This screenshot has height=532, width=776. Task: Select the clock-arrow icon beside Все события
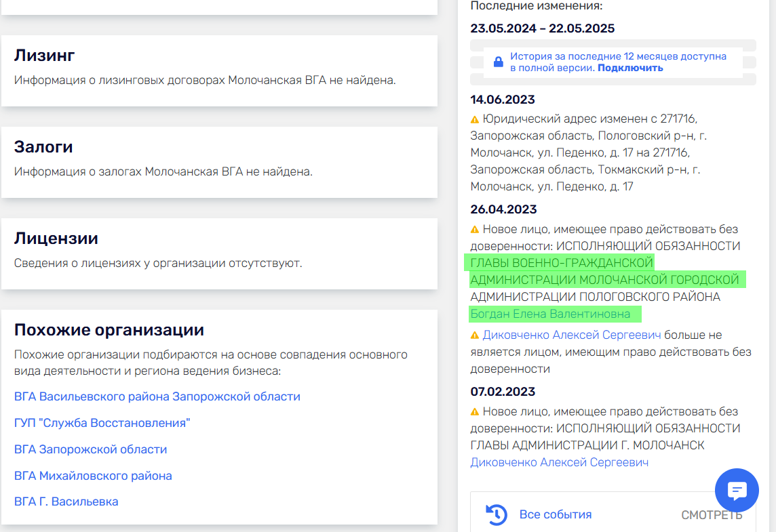[495, 515]
